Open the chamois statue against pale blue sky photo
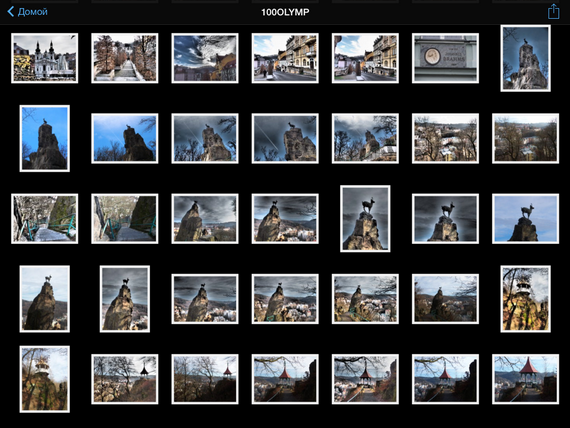570x428 pixels. pyautogui.click(x=525, y=219)
